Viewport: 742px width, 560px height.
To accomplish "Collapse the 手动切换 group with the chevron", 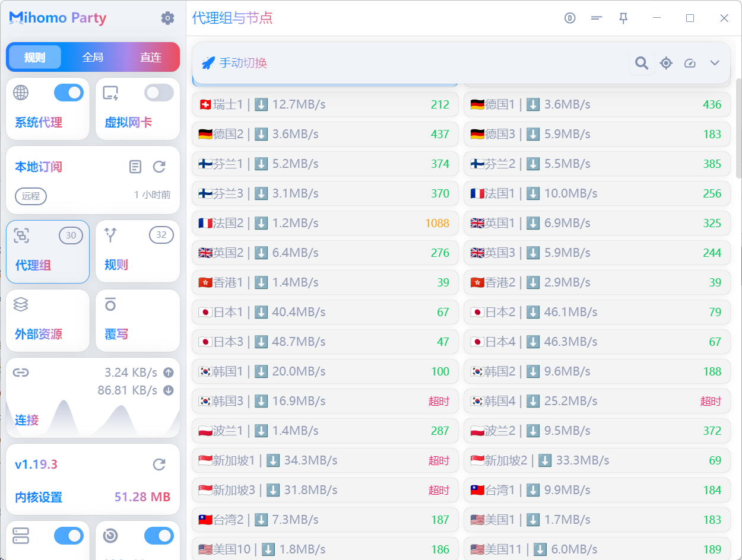I will tap(715, 63).
